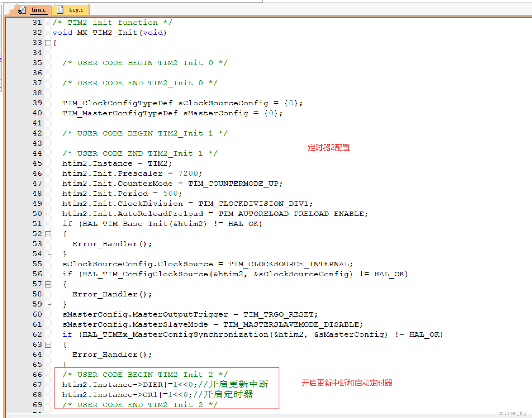The image size is (532, 418).
Task: Click the tim.c file icon on tab
Action: tap(22, 10)
